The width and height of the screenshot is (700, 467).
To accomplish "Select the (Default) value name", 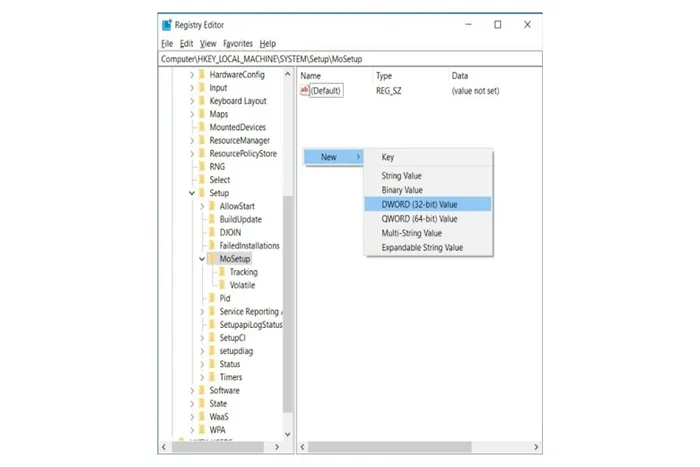I will pyautogui.click(x=326, y=91).
